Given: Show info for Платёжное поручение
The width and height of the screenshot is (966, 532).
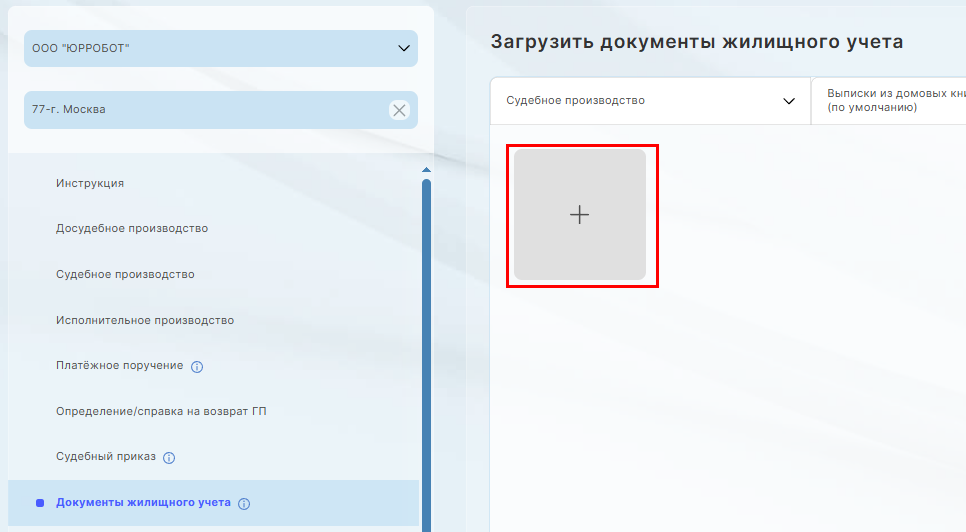Looking at the screenshot, I should click(x=197, y=367).
